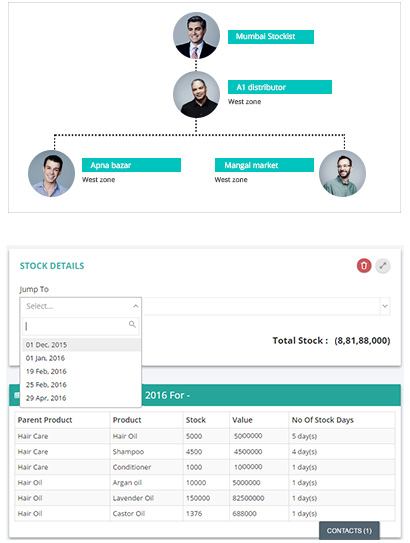Image resolution: width=410 pixels, height=543 pixels.
Task: Click the A1 distributor label
Action: pyautogui.click(x=280, y=87)
